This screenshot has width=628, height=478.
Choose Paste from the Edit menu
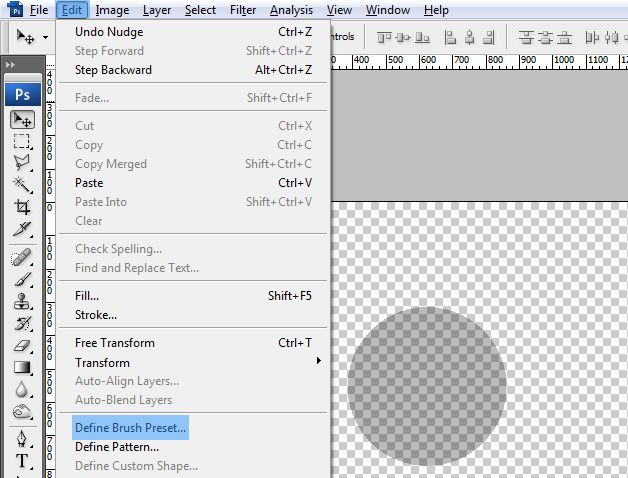(x=193, y=183)
